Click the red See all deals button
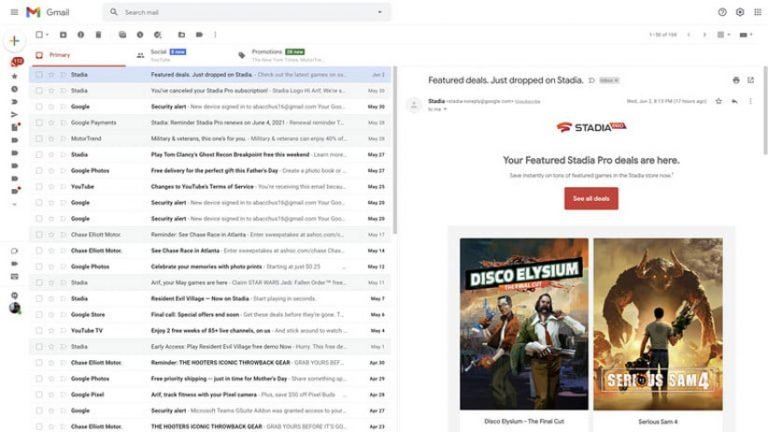 point(591,198)
